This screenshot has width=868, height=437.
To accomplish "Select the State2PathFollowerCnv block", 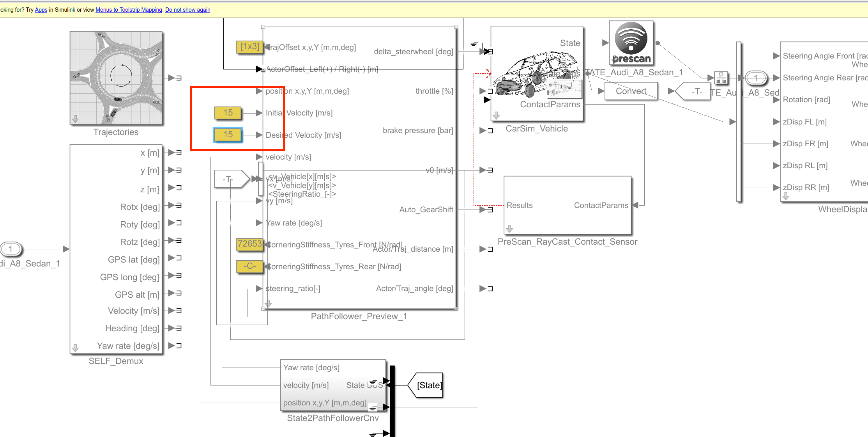I will tap(333, 385).
